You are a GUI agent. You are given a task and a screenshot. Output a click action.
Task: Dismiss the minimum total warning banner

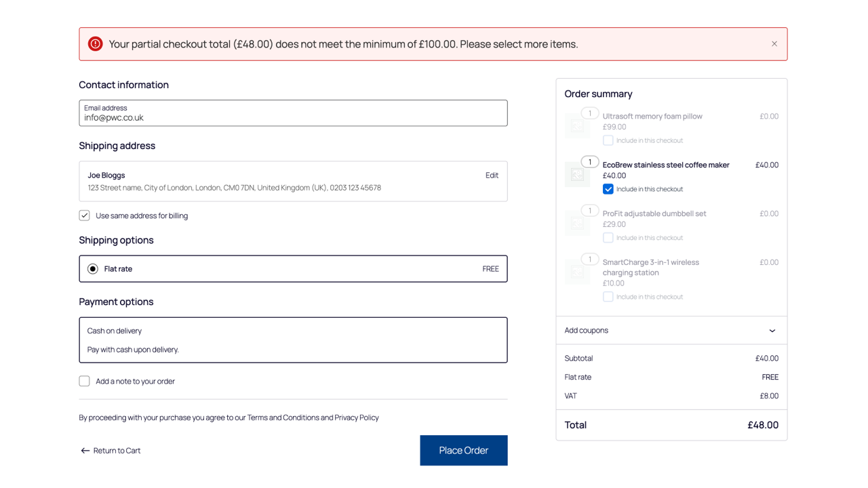click(774, 43)
